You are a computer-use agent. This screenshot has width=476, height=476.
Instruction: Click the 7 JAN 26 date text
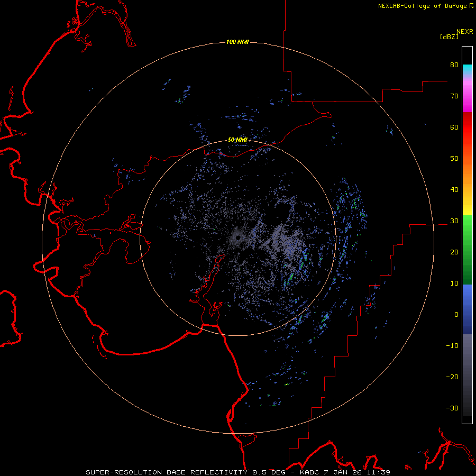pyautogui.click(x=342, y=472)
